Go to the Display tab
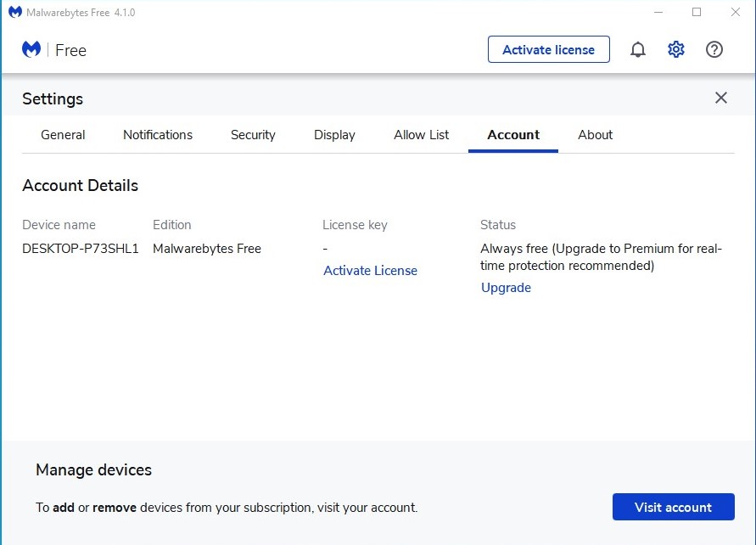Viewport: 756px width, 545px height. [x=334, y=135]
